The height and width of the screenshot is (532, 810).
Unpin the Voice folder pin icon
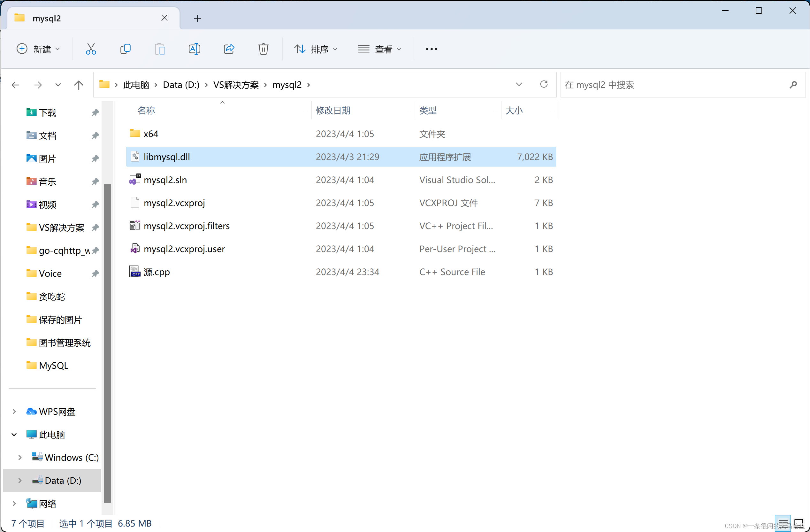click(x=95, y=274)
